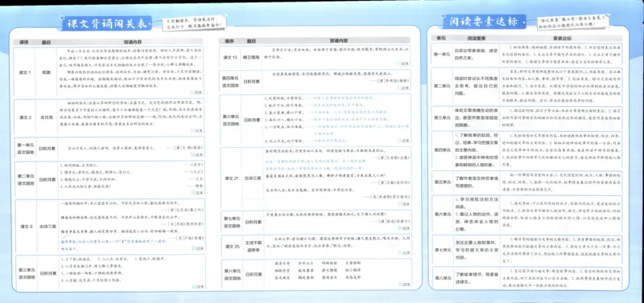
Task: Select the 第四单元 cell in 阅读要素达标 table
Action: (441, 150)
